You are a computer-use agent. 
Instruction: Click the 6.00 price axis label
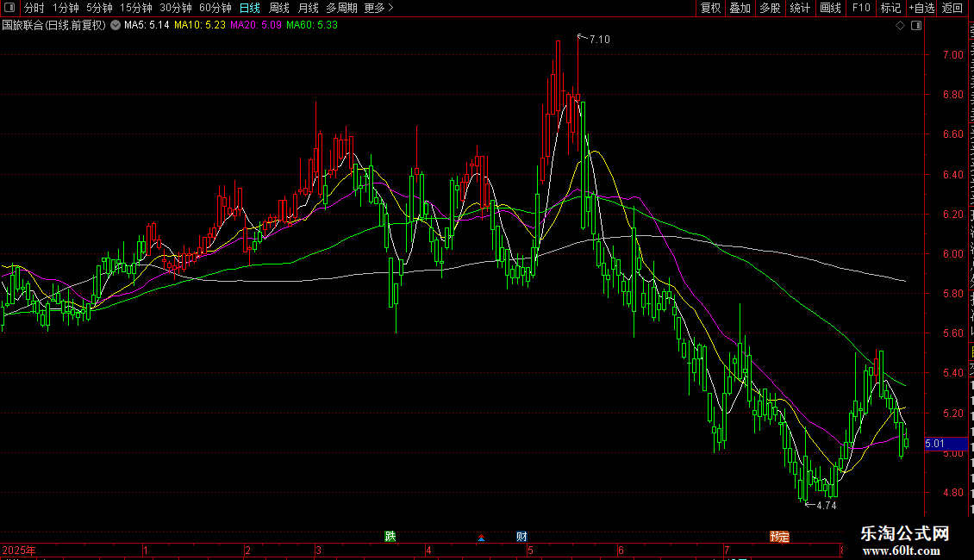click(952, 254)
